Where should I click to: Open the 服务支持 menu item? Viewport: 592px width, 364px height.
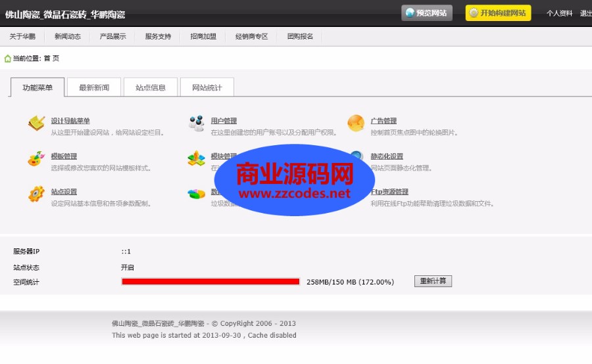[158, 37]
